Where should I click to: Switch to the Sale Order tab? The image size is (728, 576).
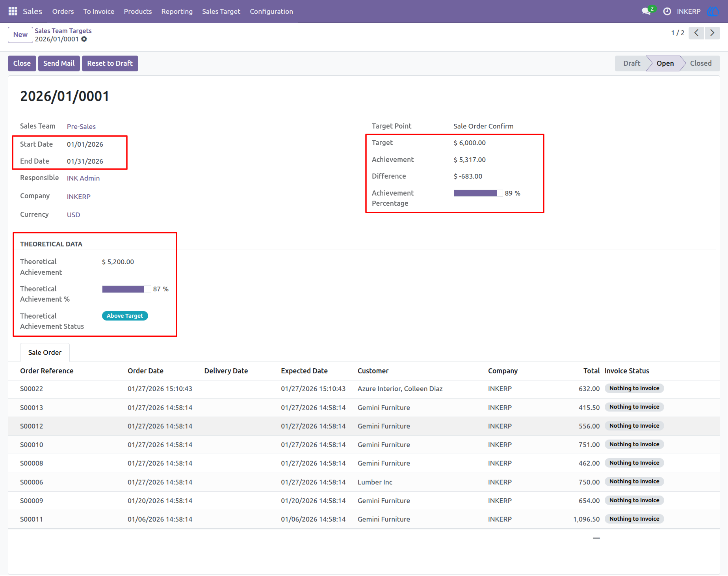45,352
